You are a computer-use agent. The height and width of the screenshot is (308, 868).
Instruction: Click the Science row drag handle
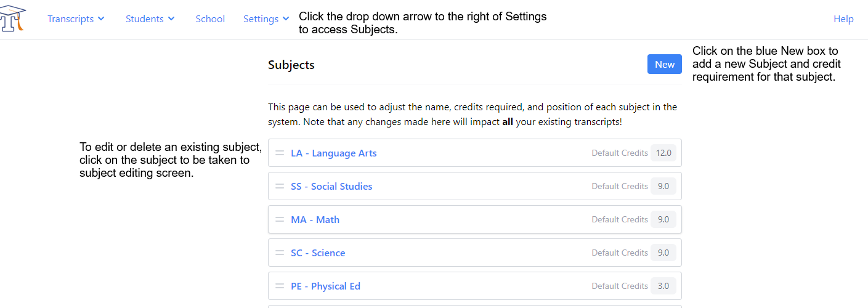pyautogui.click(x=280, y=253)
